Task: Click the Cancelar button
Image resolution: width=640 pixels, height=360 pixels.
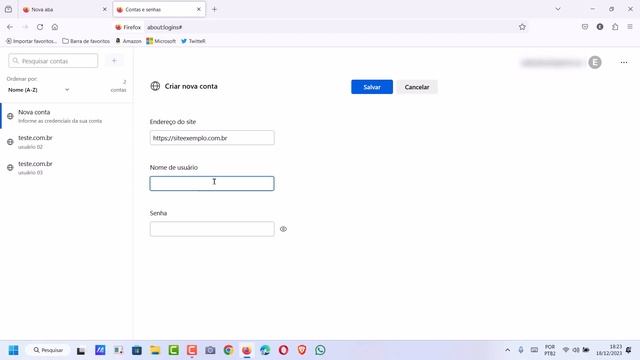Action: tap(417, 87)
